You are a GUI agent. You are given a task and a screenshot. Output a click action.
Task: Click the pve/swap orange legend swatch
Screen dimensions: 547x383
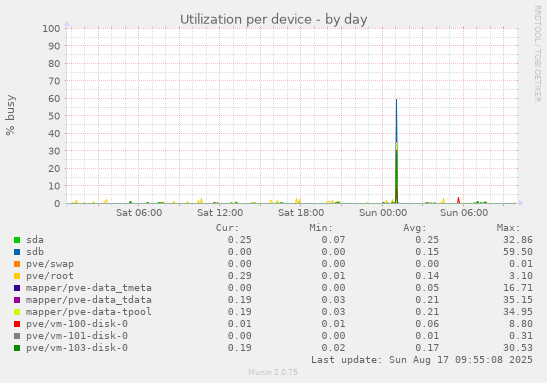(x=17, y=264)
